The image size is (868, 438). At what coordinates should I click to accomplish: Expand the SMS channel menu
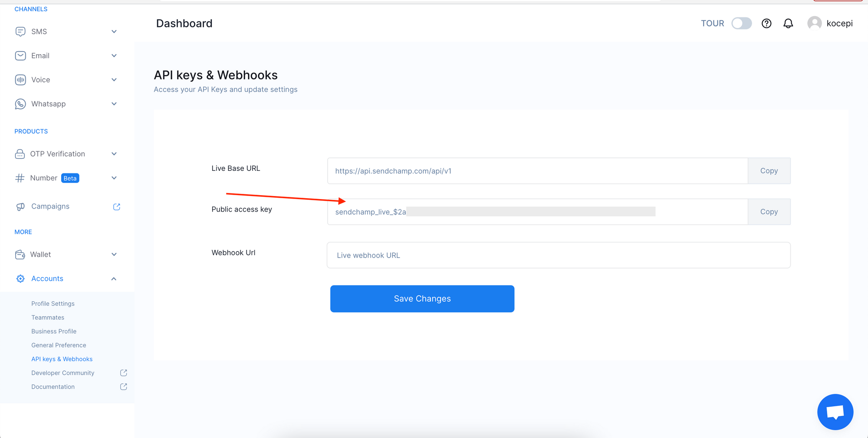[114, 31]
